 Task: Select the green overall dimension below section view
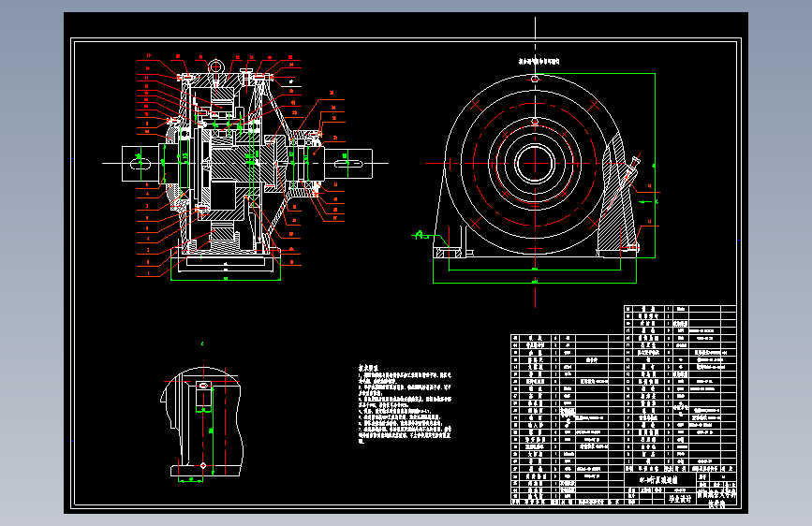coord(226,279)
